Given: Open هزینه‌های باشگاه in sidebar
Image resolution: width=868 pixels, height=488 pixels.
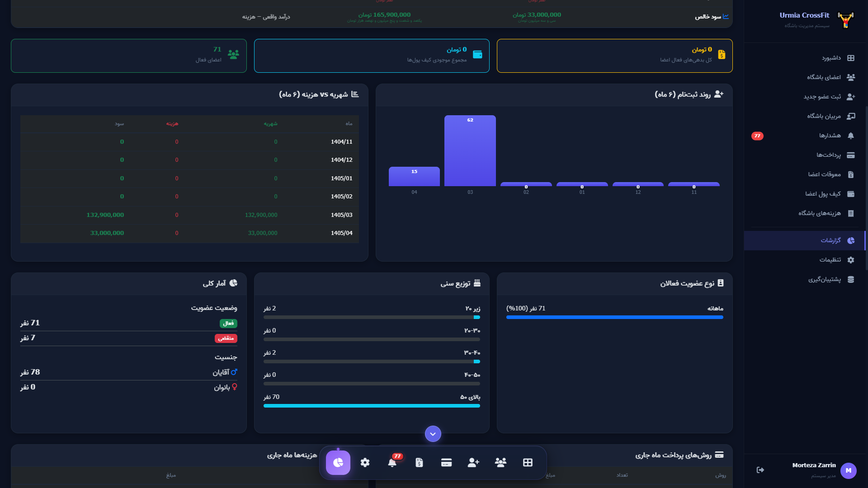Looking at the screenshot, I should pyautogui.click(x=805, y=213).
